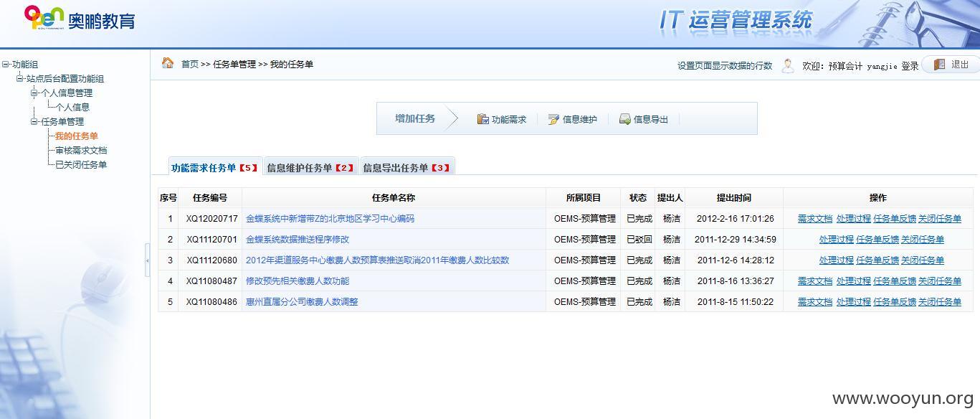The width and height of the screenshot is (980, 419).
Task: Click 关闭任务单 for XQ11120680
Action: pos(923,260)
